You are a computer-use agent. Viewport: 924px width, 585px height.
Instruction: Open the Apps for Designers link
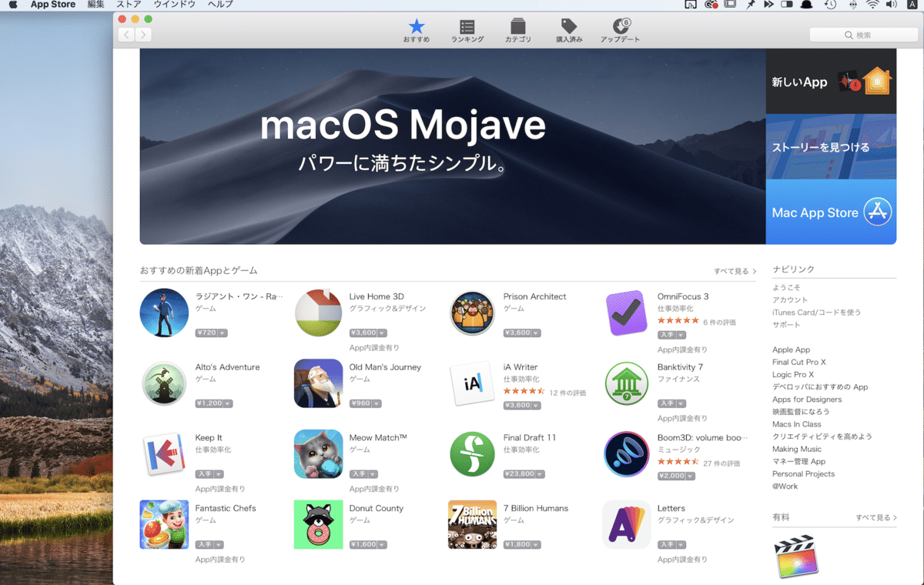tap(807, 399)
